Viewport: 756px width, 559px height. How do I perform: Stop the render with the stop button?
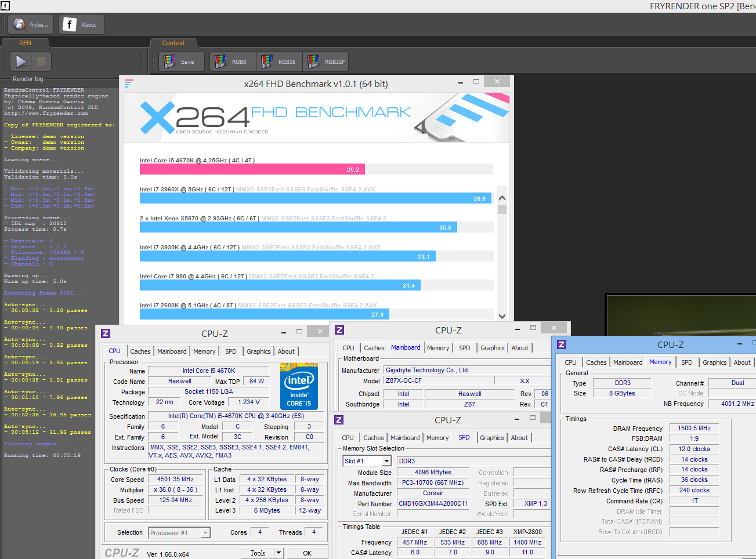click(41, 61)
